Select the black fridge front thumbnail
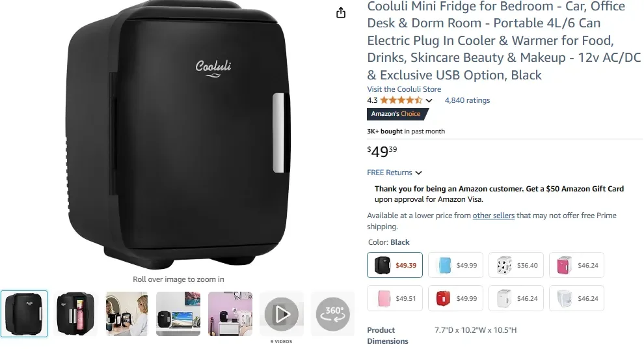The width and height of the screenshot is (644, 349). [x=24, y=314]
